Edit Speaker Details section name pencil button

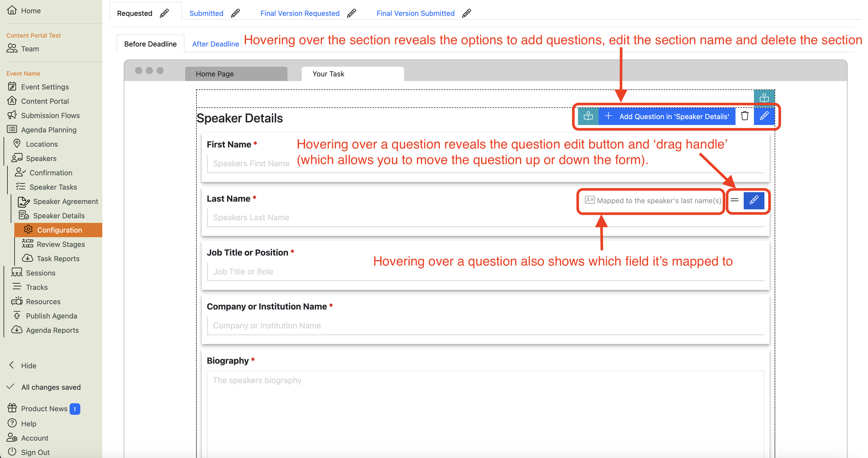click(764, 116)
